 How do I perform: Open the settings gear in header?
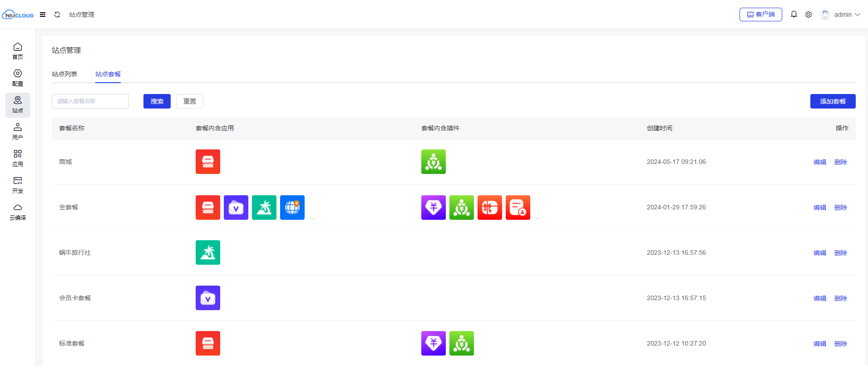click(x=809, y=15)
